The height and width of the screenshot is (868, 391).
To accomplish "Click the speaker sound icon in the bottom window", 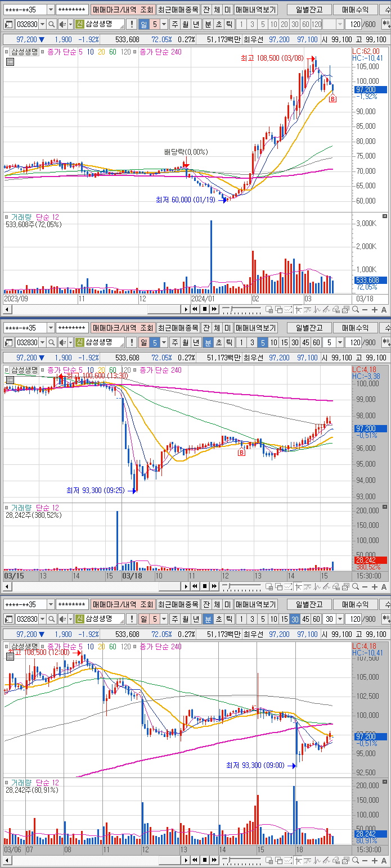I will (62, 618).
